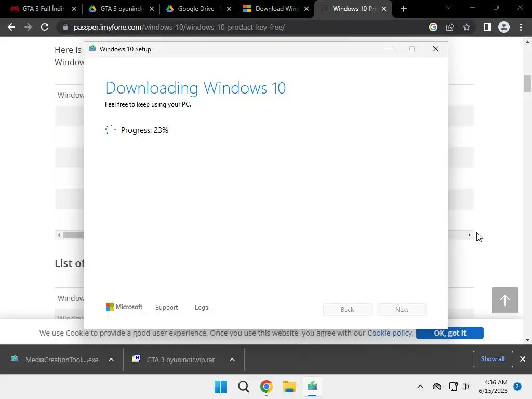
Task: Click the address bar URL
Action: point(179,27)
